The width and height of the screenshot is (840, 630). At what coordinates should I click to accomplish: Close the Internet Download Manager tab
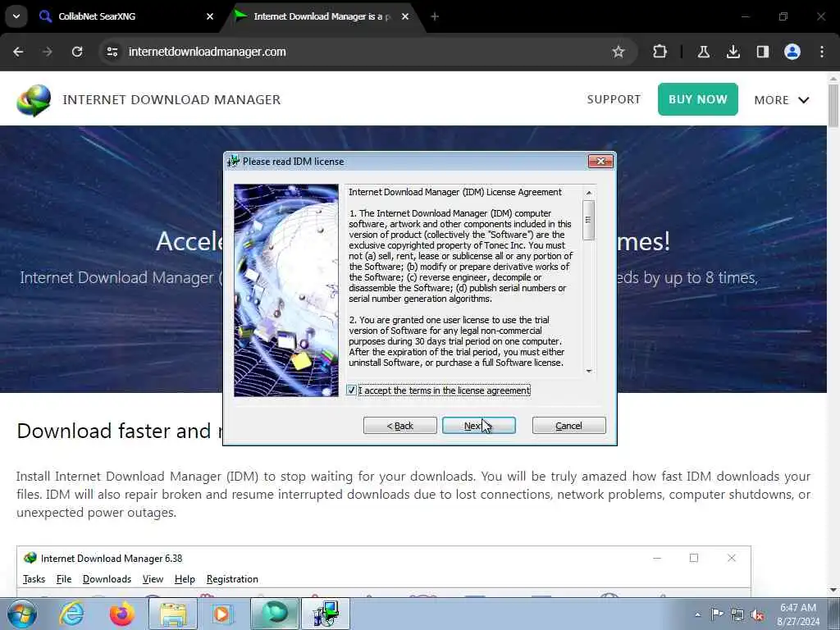click(405, 16)
